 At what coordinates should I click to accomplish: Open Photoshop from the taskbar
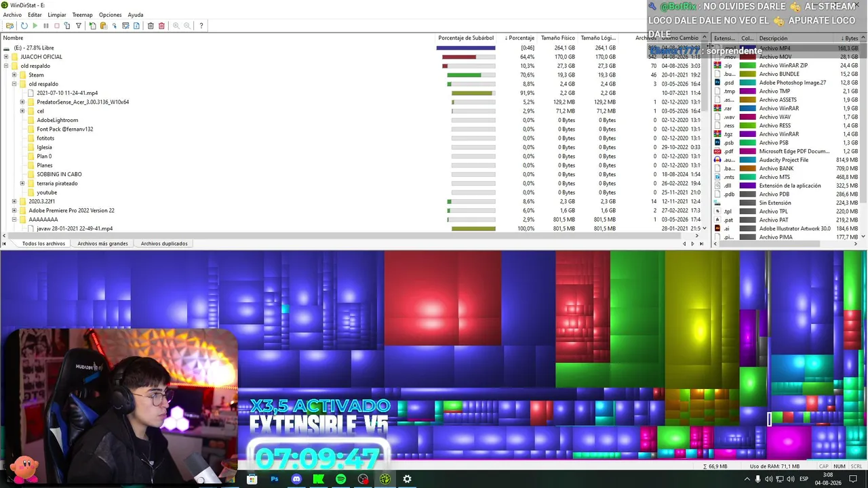pyautogui.click(x=274, y=479)
